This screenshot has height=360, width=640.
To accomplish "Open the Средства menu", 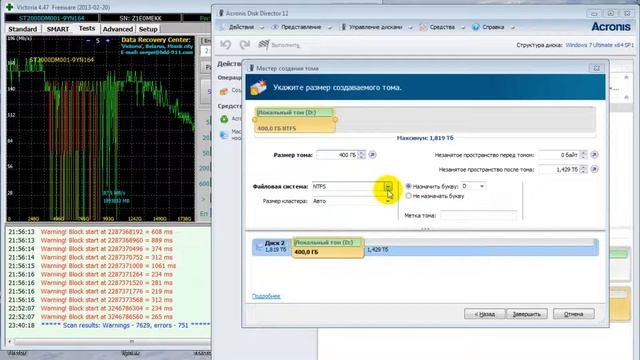I will [442, 27].
